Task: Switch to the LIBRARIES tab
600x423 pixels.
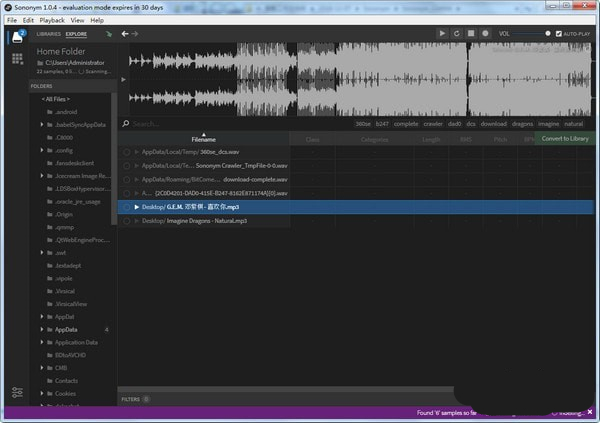Action: [x=48, y=34]
